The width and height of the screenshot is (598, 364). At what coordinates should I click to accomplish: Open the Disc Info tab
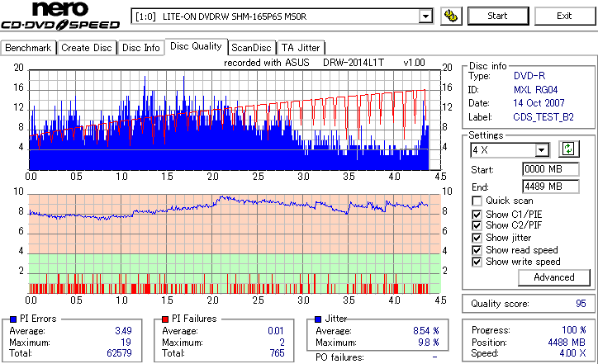[x=140, y=48]
